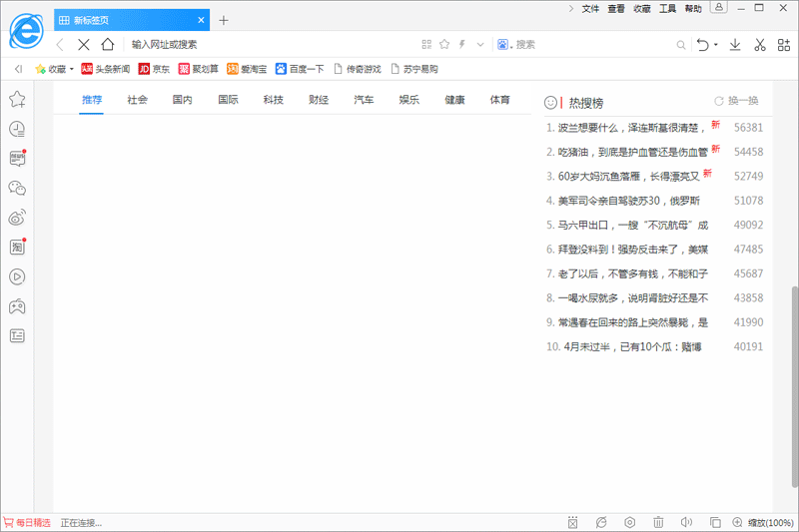Open the 百度一下 bookmark
The height and width of the screenshot is (532, 799).
point(300,69)
